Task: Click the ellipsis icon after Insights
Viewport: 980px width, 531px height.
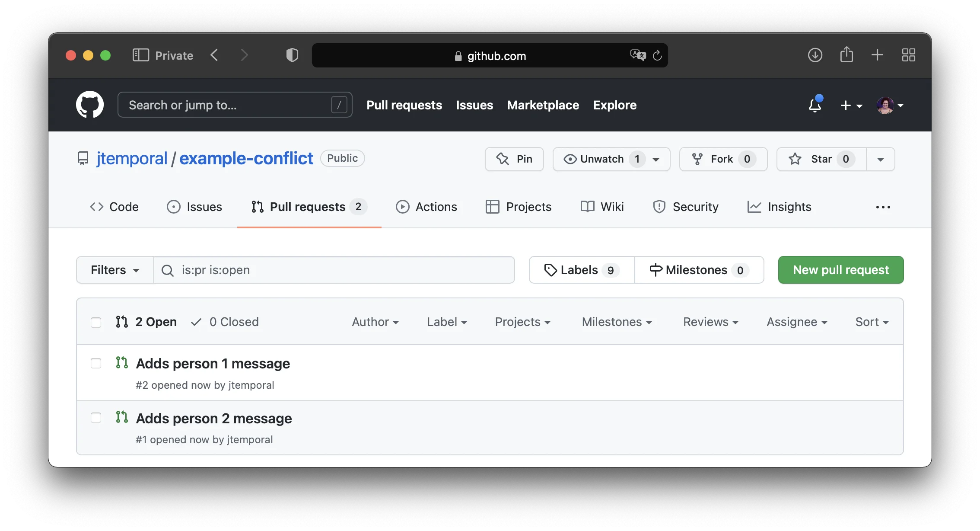Action: pos(883,207)
